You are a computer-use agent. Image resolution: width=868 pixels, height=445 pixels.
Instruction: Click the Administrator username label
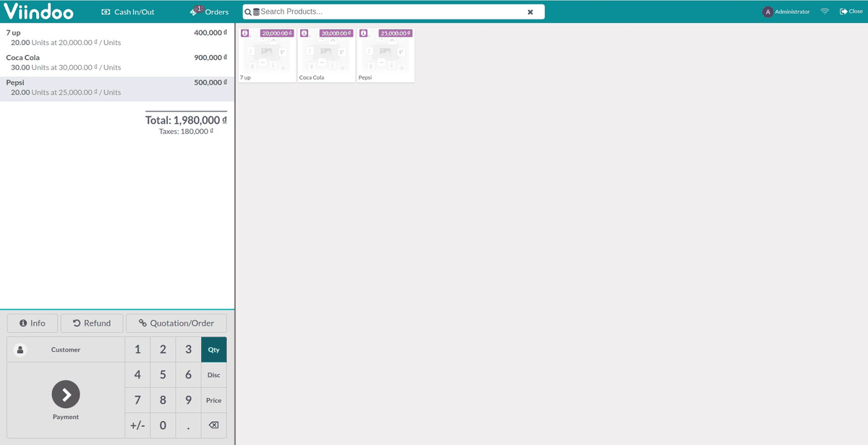[x=792, y=12]
